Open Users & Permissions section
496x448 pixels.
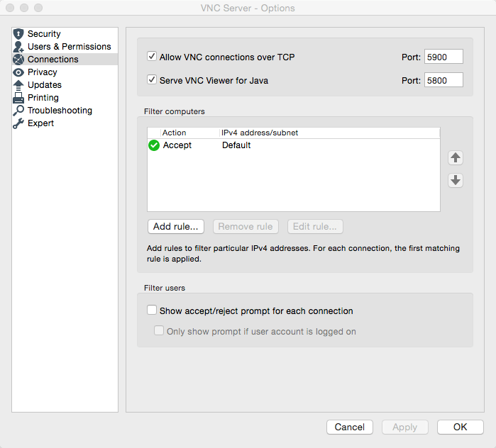(65, 47)
